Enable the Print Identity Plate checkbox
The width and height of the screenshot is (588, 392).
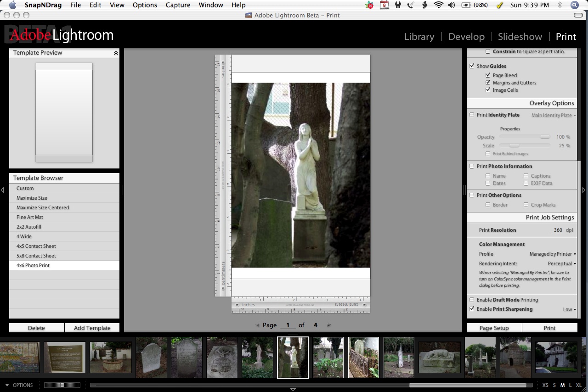click(472, 115)
